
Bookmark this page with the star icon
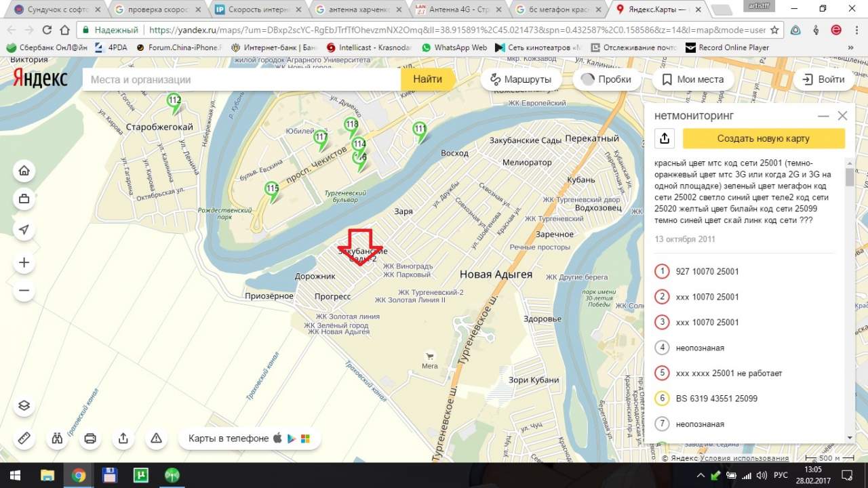coord(774,30)
